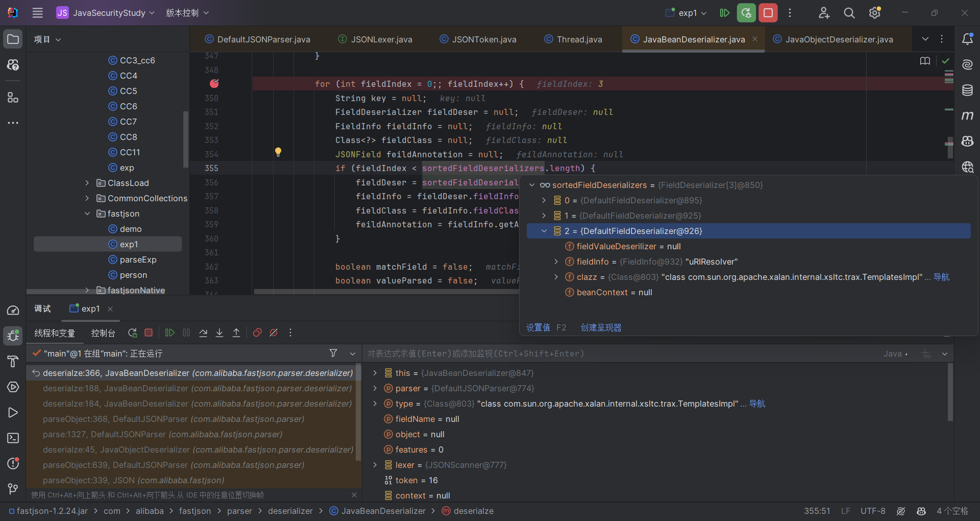Expand element 0 DefaultFieldDeserializer@895
This screenshot has height=521, width=980.
pyautogui.click(x=544, y=200)
